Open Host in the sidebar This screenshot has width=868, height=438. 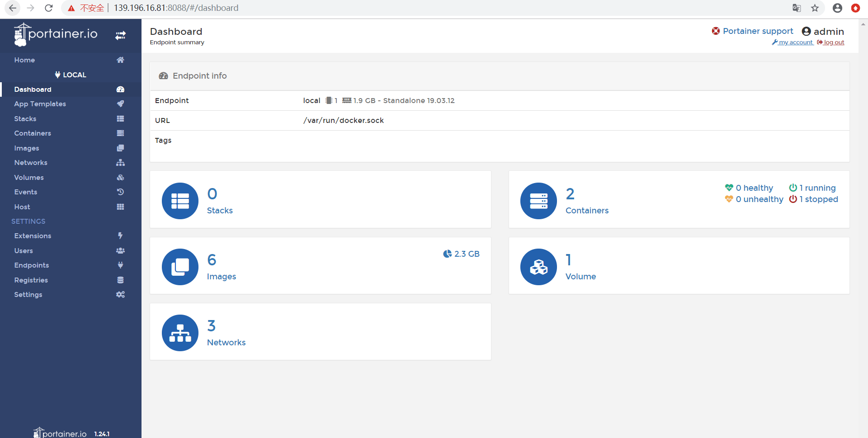point(22,207)
